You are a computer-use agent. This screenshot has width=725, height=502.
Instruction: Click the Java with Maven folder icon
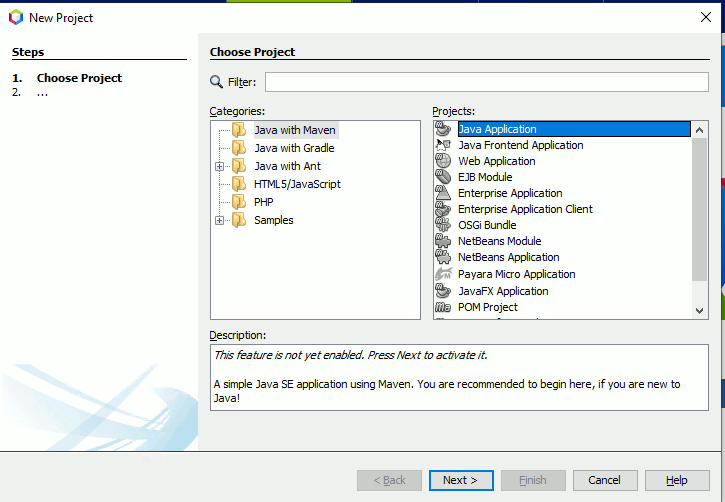(239, 130)
